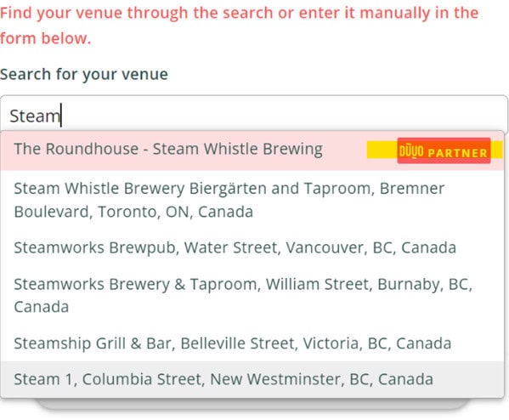Viewport: 509px width, 420px height.
Task: Click the word PARTNER on red badge
Action: point(457,153)
